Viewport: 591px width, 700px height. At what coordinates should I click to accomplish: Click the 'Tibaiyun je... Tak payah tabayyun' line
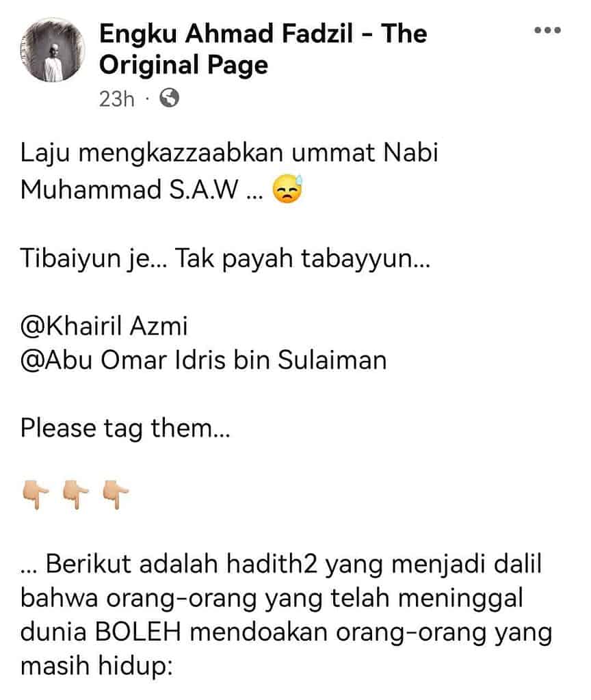pyautogui.click(x=225, y=258)
